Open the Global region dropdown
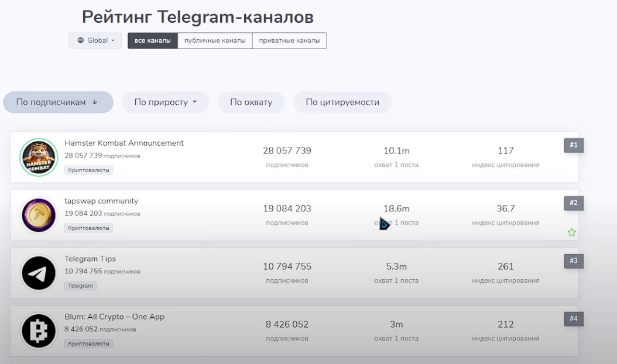 click(x=95, y=40)
